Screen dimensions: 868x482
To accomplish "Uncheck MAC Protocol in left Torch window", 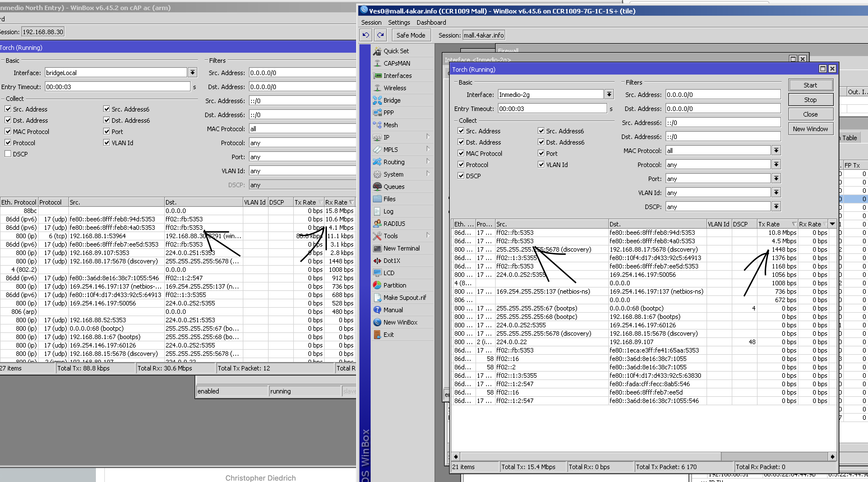I will point(8,131).
